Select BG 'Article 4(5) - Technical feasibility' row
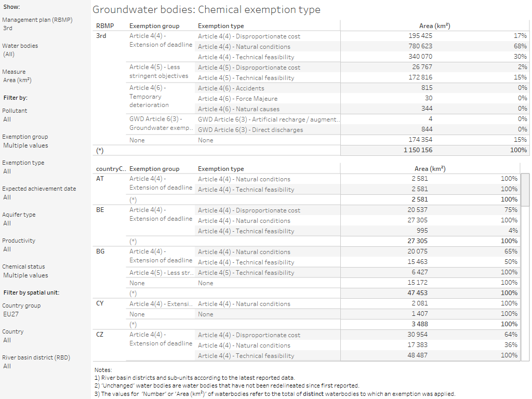The height and width of the screenshot is (399, 532). [246, 273]
